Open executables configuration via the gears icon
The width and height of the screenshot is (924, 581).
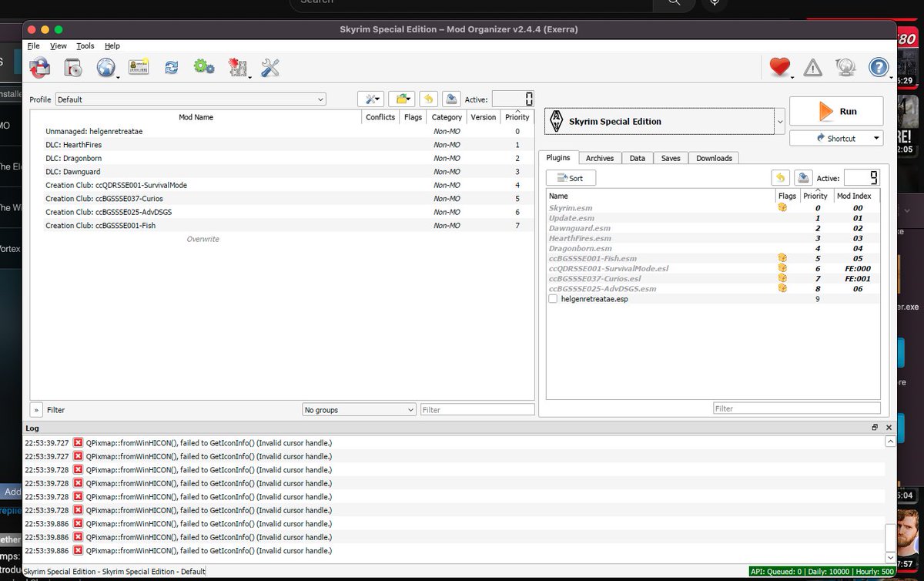(x=203, y=67)
